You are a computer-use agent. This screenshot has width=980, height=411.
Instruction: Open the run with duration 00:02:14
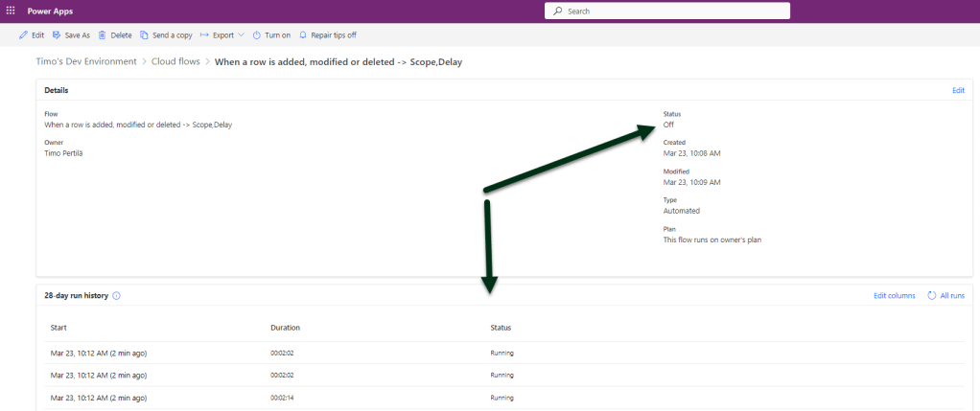[x=98, y=397]
